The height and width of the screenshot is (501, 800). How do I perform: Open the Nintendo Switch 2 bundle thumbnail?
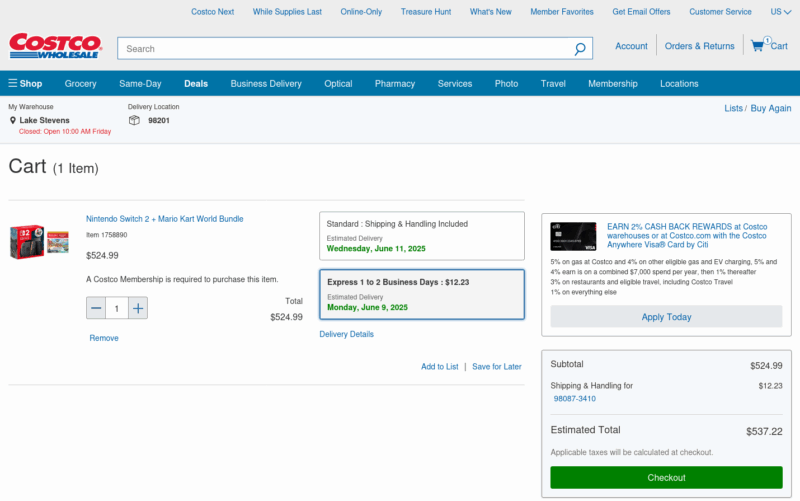click(x=39, y=241)
